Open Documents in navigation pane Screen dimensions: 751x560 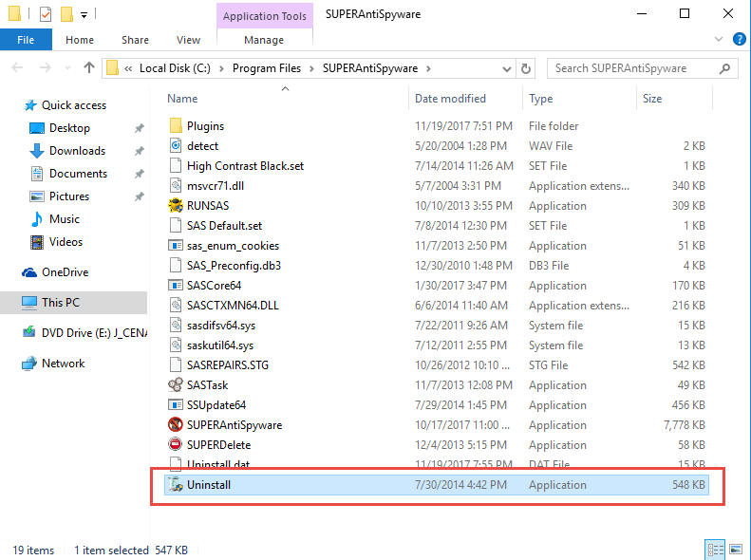[x=78, y=174]
